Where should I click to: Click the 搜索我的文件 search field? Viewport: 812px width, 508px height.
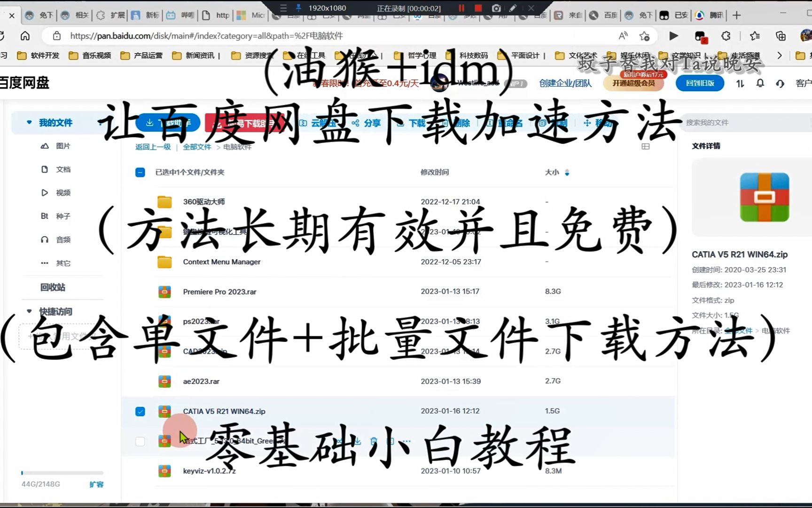coord(746,123)
